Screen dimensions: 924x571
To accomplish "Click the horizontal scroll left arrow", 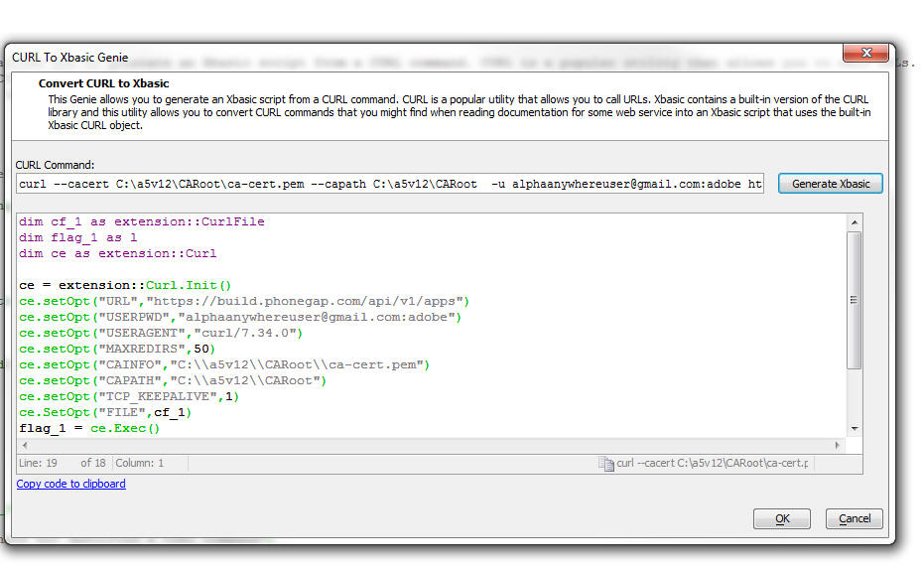I will (x=25, y=445).
